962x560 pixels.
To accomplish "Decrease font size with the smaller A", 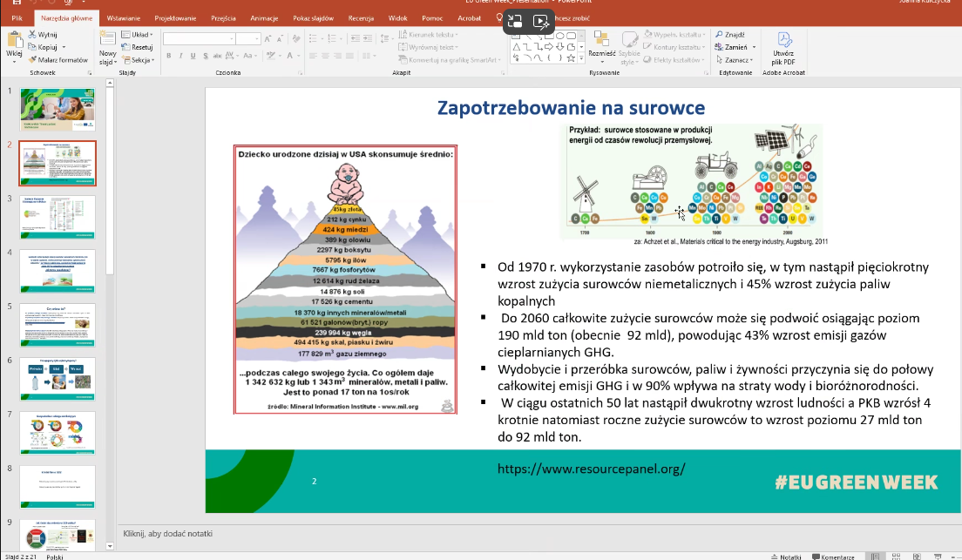I will [279, 38].
